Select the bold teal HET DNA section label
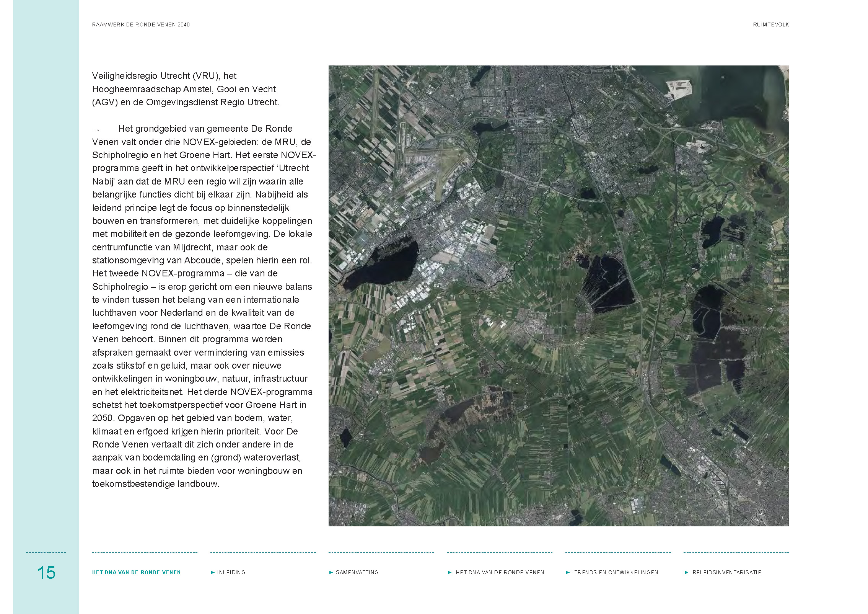The image size is (868, 614). coord(137,573)
